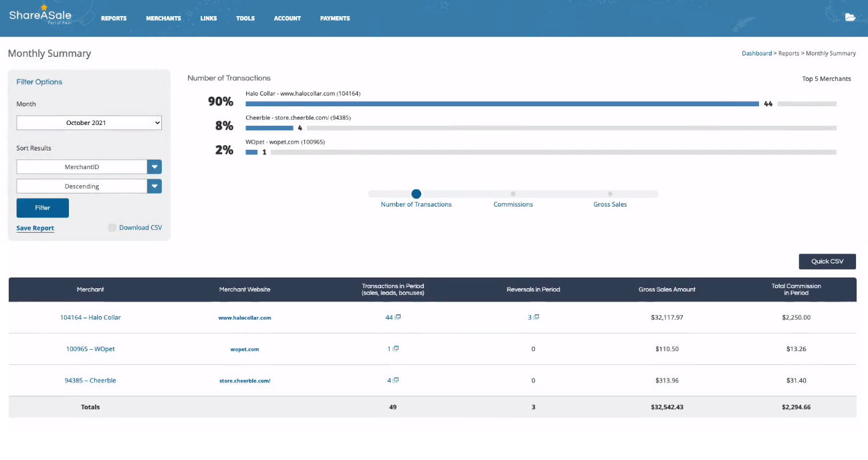Screen dimensions: 868x460
Task: Open popup icon beside 3 reversals
Action: [536, 318]
